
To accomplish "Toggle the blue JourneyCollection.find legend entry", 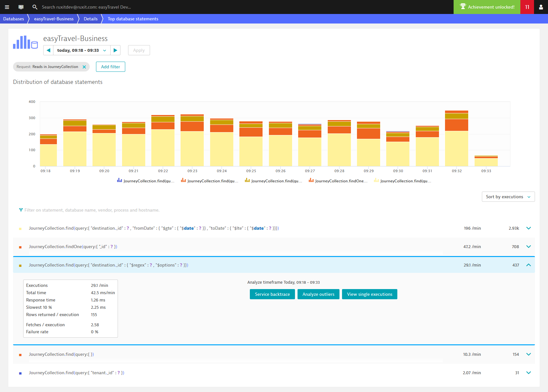I will coord(146,181).
